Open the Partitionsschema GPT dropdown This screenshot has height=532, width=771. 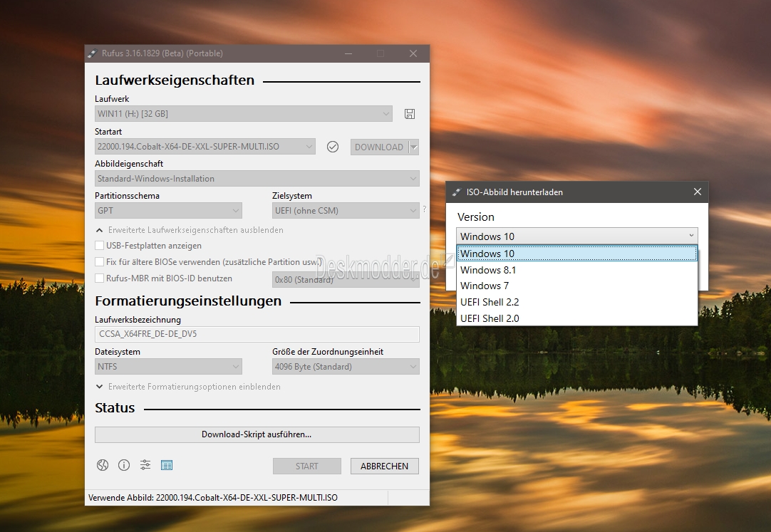168,210
